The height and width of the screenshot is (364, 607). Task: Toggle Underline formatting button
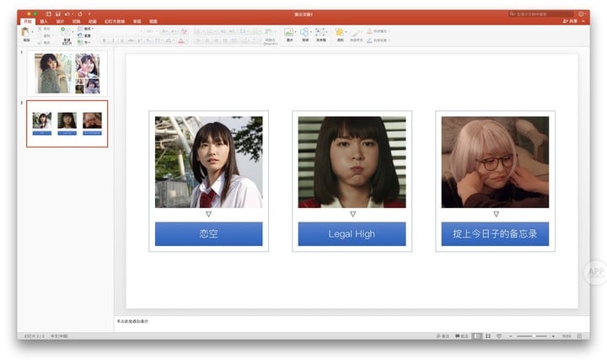tap(122, 40)
